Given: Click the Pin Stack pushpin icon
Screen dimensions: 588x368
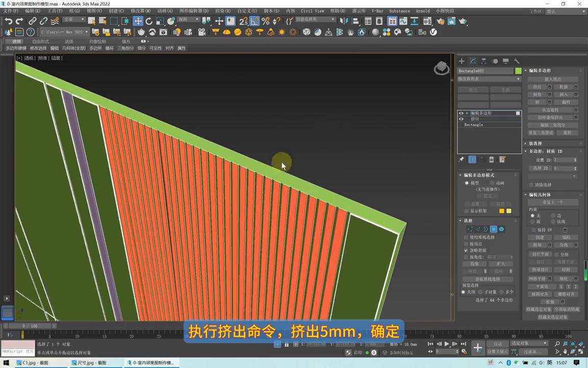Looking at the screenshot, I should [461, 159].
